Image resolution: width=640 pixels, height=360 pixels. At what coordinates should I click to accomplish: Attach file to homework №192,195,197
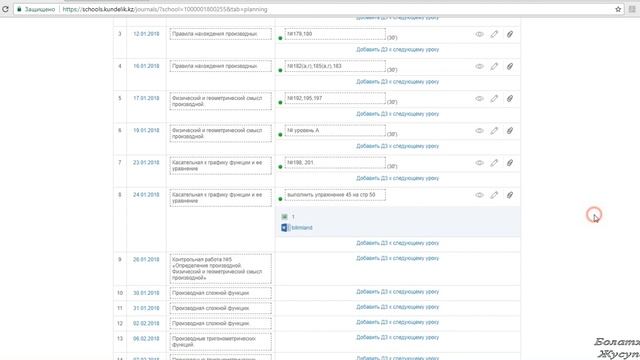tap(510, 99)
